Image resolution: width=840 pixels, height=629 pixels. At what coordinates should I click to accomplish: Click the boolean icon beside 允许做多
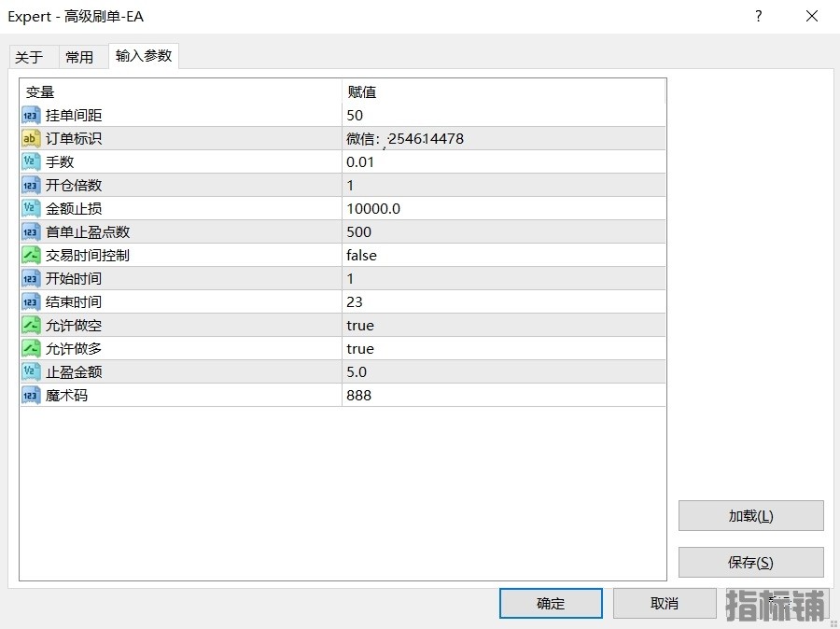(31, 348)
